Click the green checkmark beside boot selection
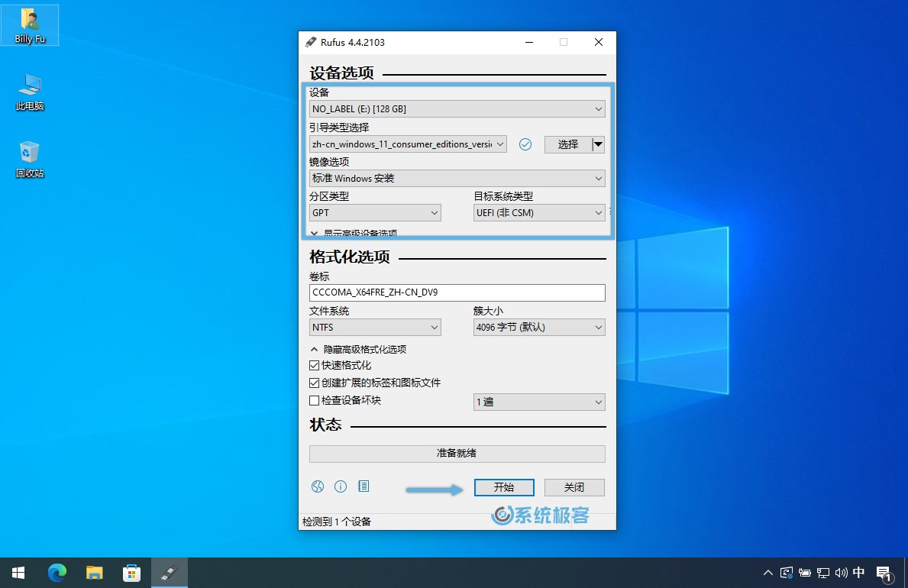This screenshot has height=588, width=908. tap(525, 144)
